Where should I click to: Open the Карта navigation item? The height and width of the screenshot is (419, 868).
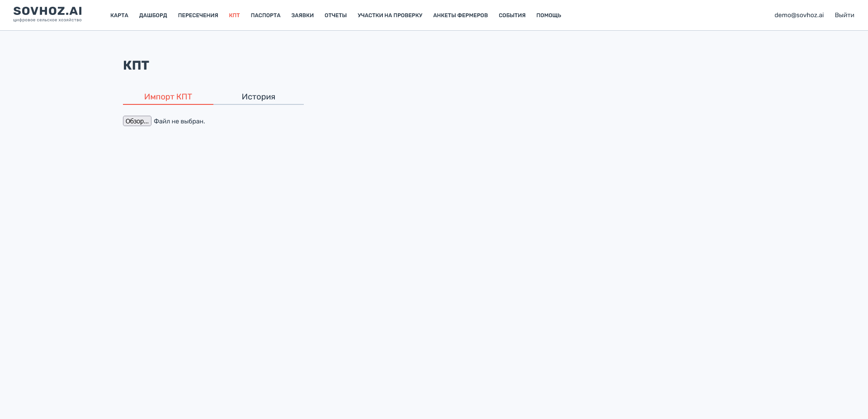pos(119,15)
